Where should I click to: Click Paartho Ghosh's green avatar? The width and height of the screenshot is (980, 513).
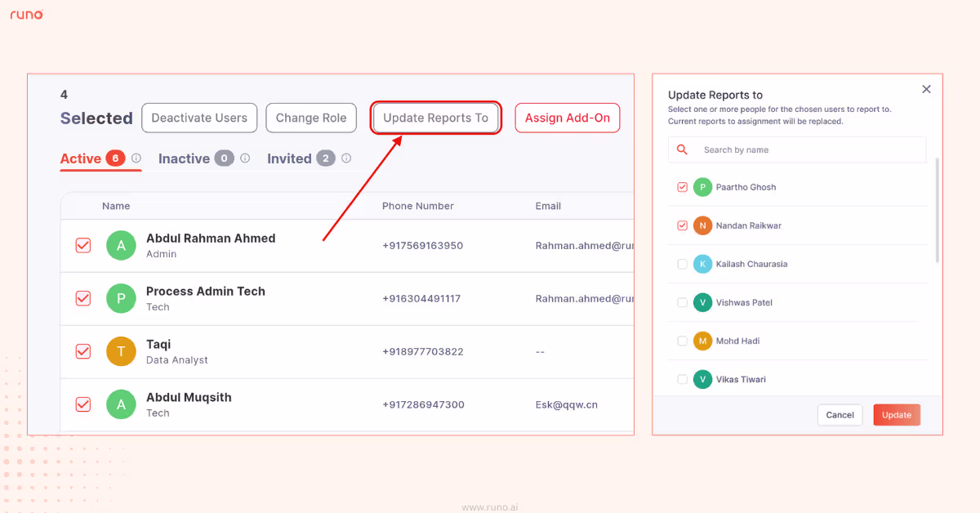click(x=702, y=187)
